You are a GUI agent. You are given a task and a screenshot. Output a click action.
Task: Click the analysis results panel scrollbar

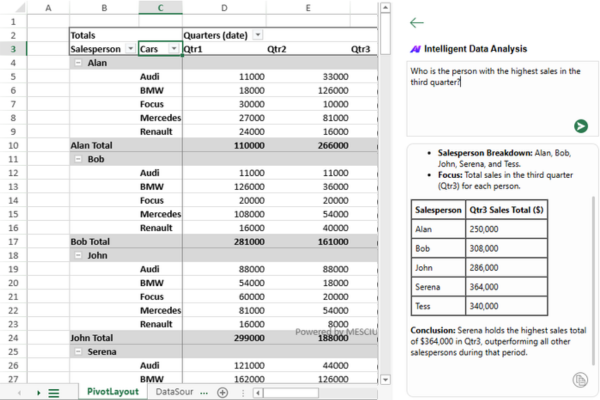[x=593, y=281]
